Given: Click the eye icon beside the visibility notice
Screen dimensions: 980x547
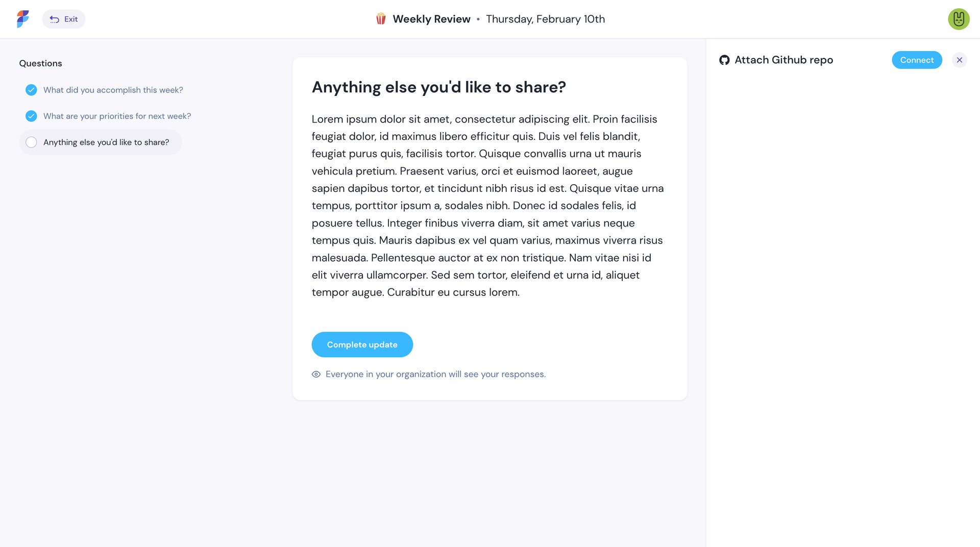Looking at the screenshot, I should coord(316,374).
